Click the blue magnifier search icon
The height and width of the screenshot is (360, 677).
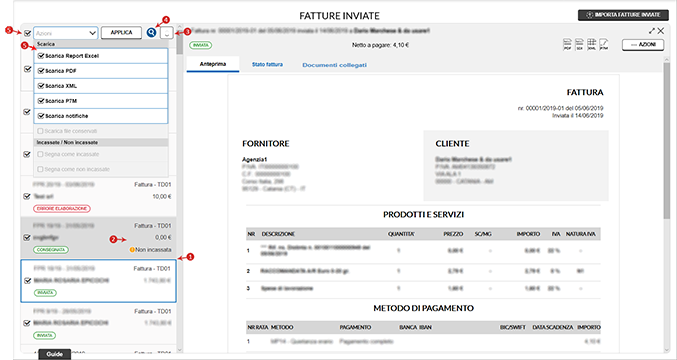click(x=151, y=32)
